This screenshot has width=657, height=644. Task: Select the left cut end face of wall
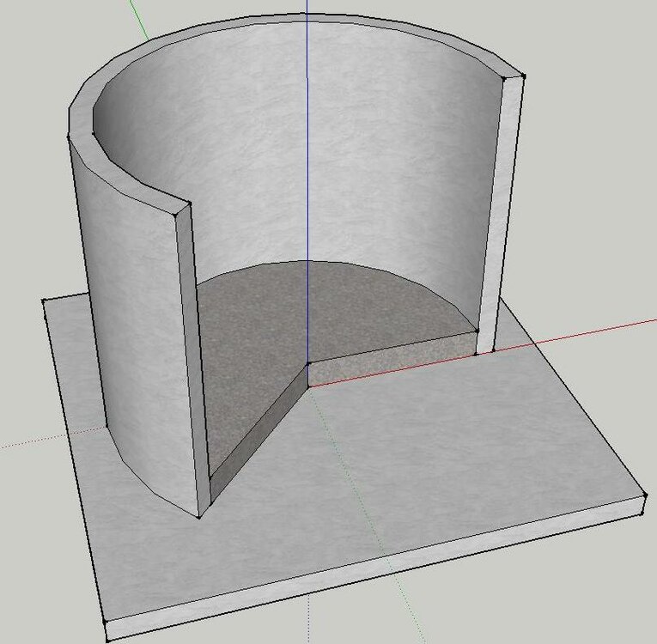pos(192,361)
